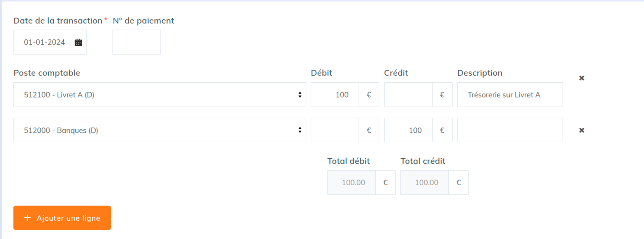Image resolution: width=644 pixels, height=239 pixels.
Task: Select the empty debit field for Banques
Action: [x=335, y=130]
